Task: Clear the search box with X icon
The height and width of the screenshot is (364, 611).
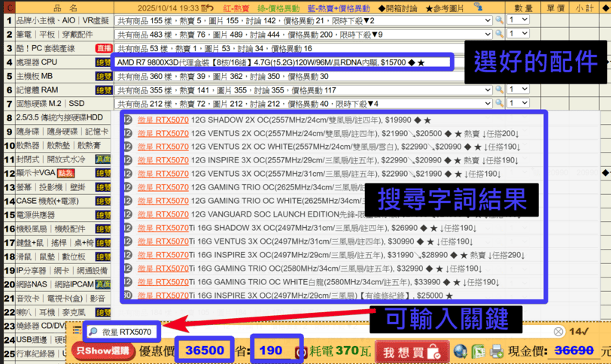Action: click(558, 332)
